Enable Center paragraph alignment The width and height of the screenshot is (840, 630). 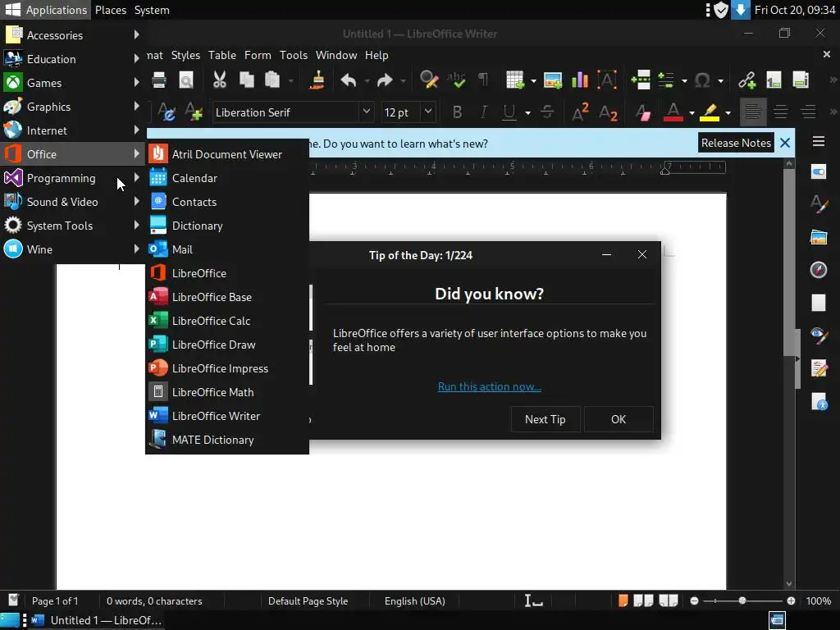pyautogui.click(x=781, y=112)
